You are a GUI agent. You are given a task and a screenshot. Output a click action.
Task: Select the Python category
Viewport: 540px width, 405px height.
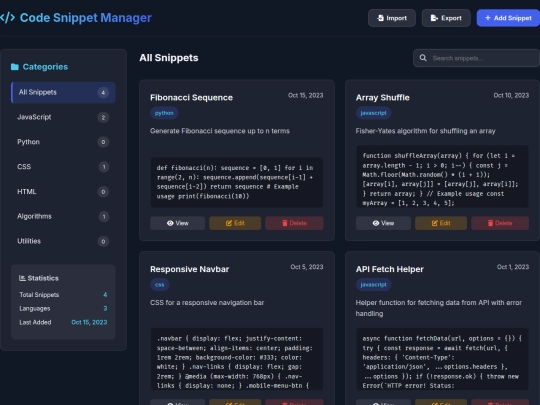(x=63, y=142)
